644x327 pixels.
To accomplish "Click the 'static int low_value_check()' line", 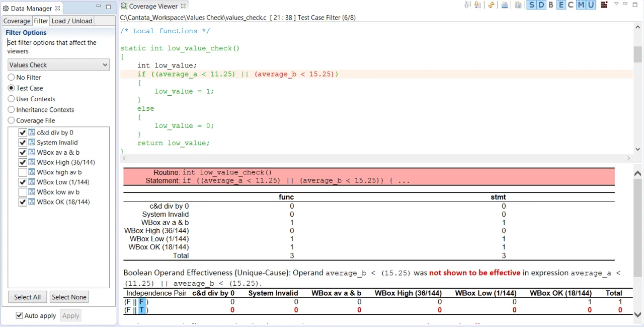I will click(180, 48).
